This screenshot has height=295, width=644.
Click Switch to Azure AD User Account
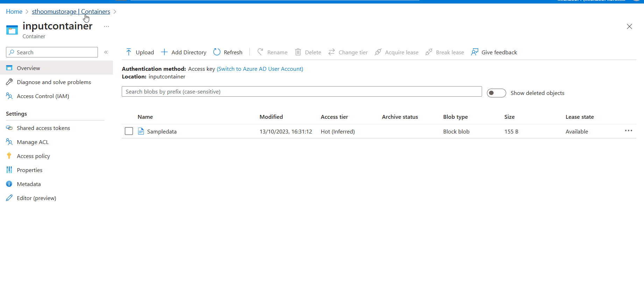click(260, 69)
